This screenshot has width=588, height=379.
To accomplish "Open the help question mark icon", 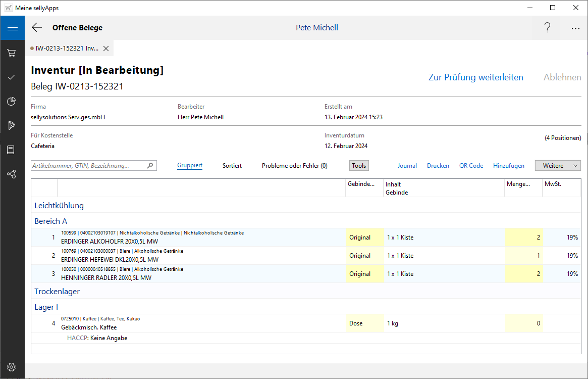I will point(547,28).
